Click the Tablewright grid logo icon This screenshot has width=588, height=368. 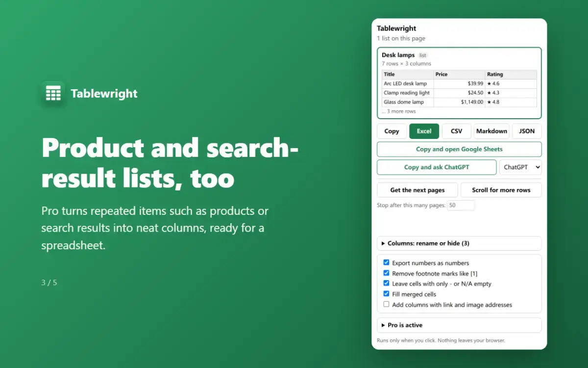(53, 93)
